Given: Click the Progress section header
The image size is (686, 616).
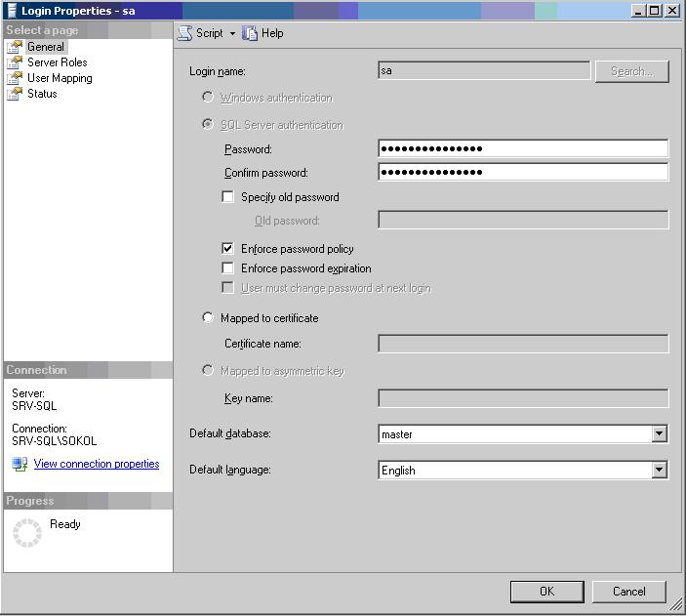Looking at the screenshot, I should (88, 501).
